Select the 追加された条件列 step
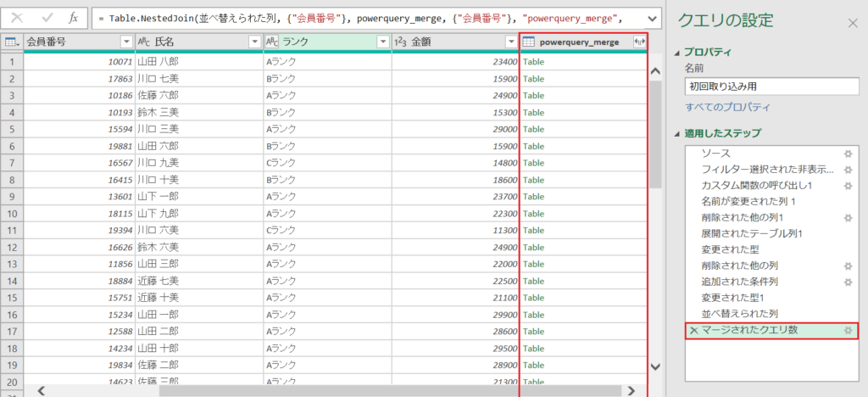Screen dimensions: 868x397 point(739,282)
